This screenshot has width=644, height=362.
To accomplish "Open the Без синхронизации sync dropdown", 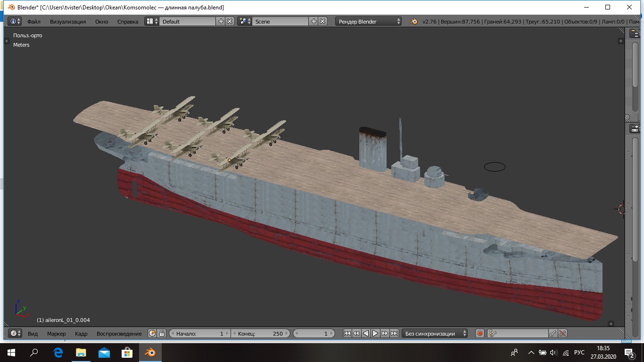I will (x=435, y=333).
